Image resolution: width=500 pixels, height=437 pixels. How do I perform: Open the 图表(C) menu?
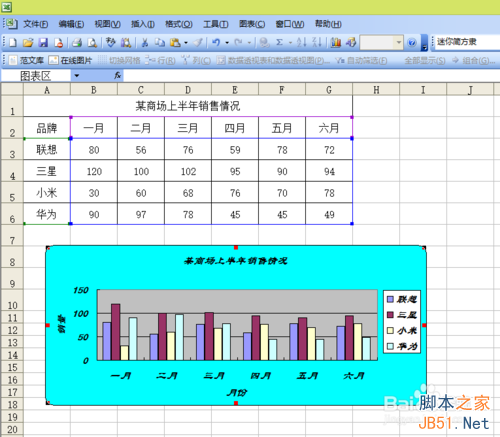252,24
